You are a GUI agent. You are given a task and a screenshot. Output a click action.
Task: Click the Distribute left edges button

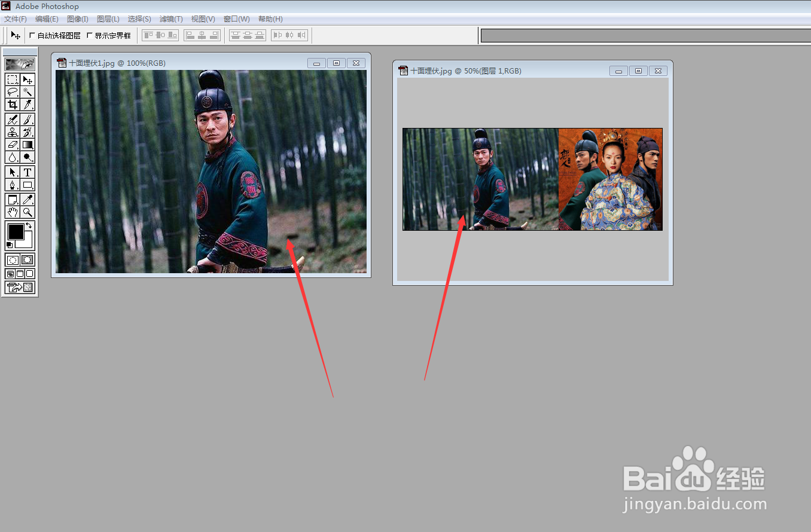[x=278, y=35]
